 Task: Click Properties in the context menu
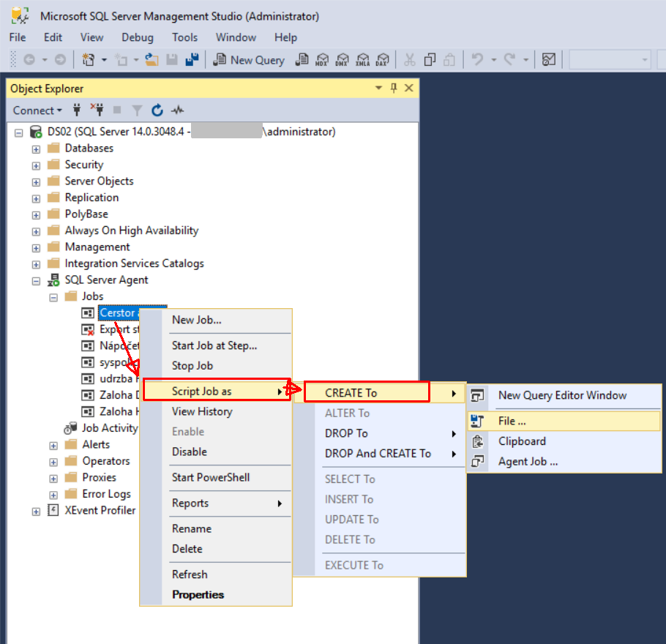216,595
